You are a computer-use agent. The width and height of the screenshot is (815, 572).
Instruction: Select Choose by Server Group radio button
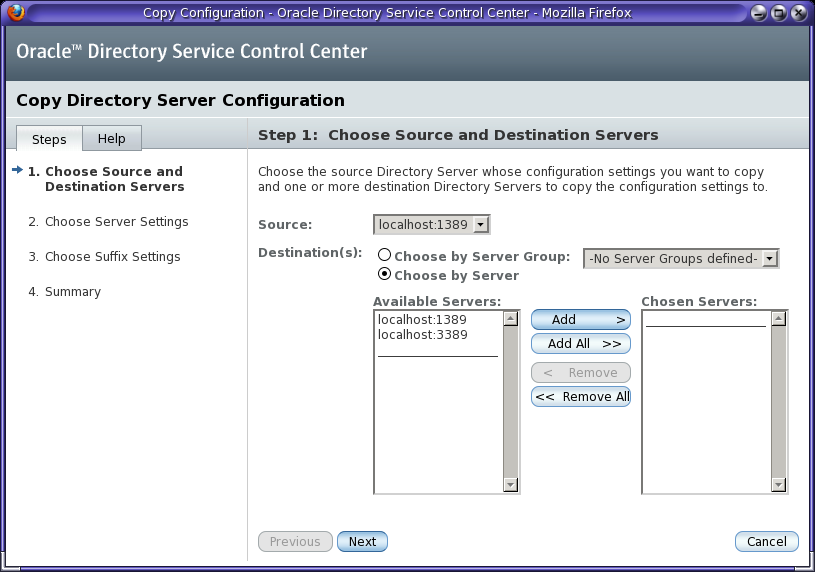[384, 255]
